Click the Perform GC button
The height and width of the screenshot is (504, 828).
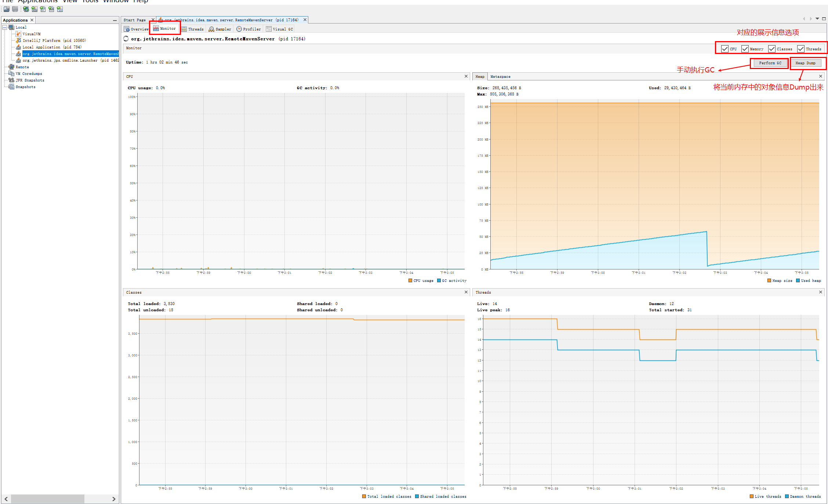pyautogui.click(x=770, y=63)
